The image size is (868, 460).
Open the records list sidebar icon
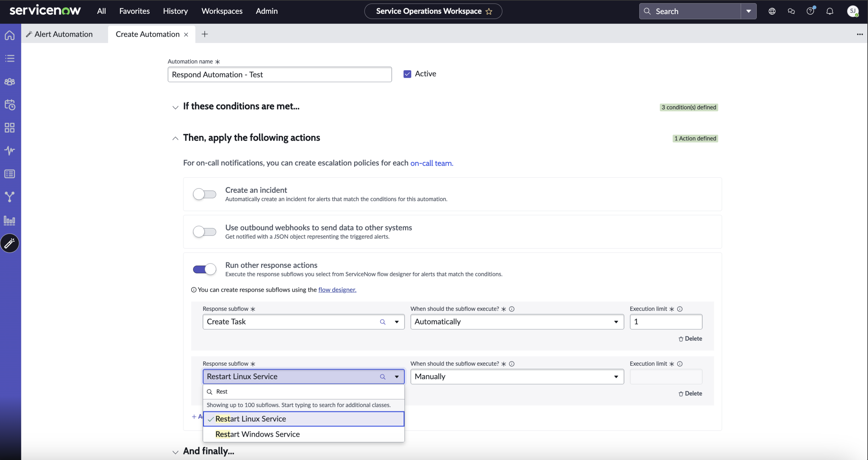point(10,174)
